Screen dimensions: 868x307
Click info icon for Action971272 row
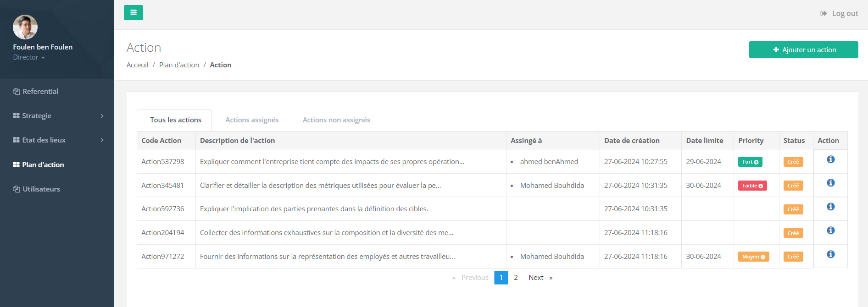coord(830,254)
